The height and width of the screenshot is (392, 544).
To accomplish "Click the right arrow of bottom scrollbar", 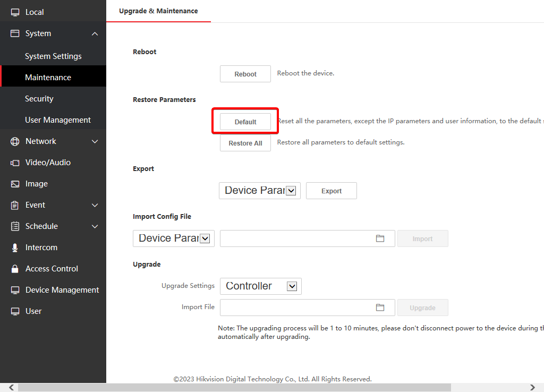I will pyautogui.click(x=532, y=388).
